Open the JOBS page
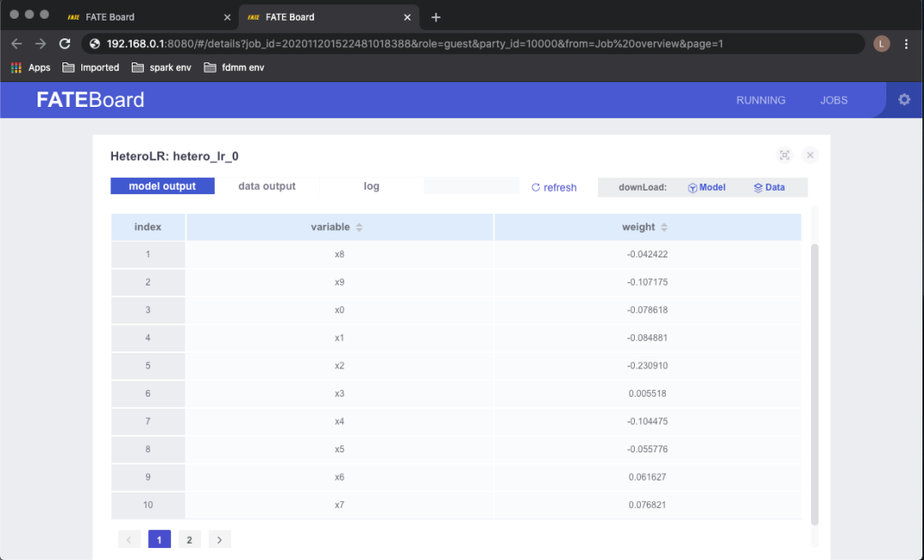 (x=834, y=100)
